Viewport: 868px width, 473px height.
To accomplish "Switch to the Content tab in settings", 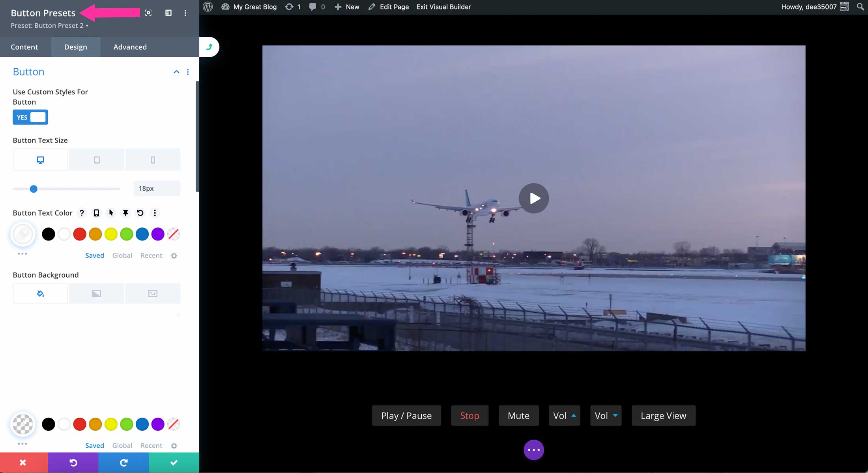I will pos(24,47).
